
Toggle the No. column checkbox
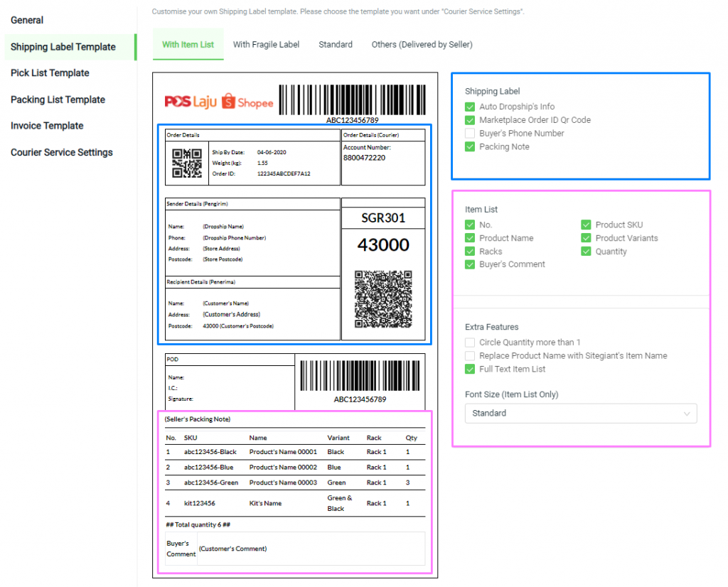[x=470, y=225]
